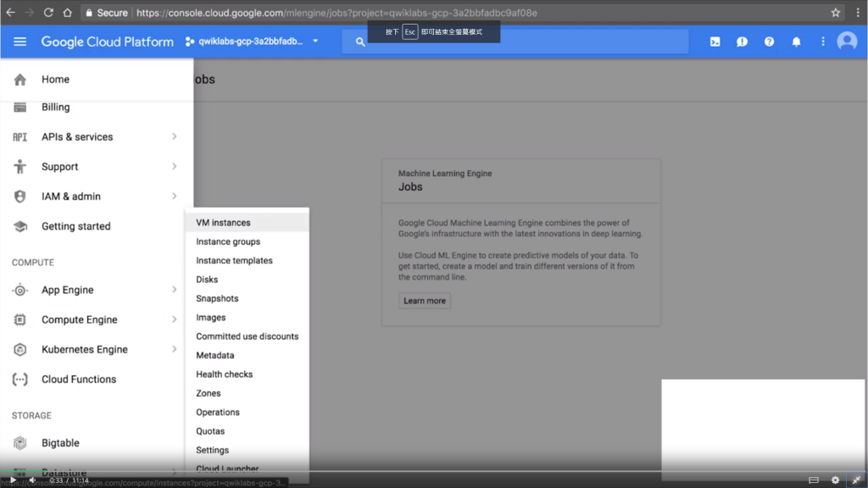Select Instance groups from submenu

coord(247,241)
